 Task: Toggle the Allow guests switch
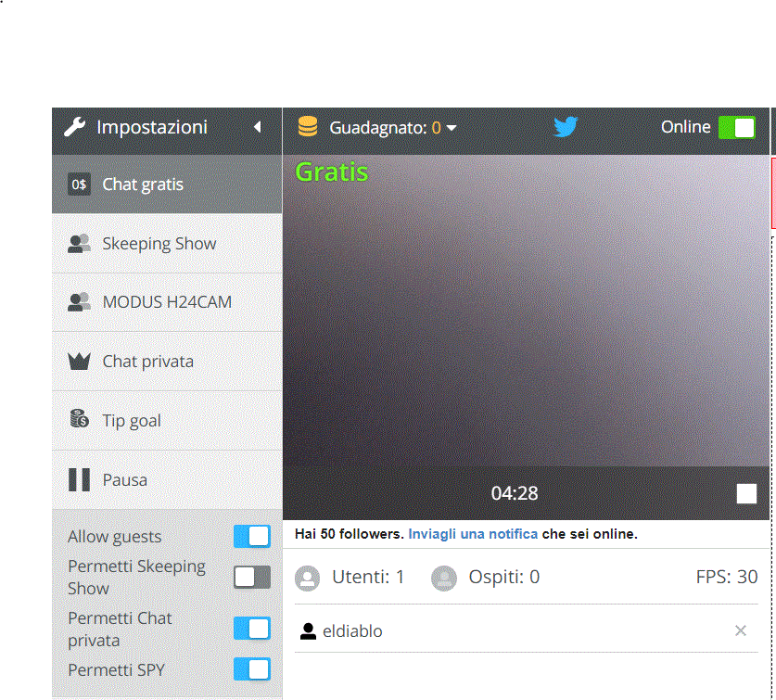pyautogui.click(x=252, y=536)
